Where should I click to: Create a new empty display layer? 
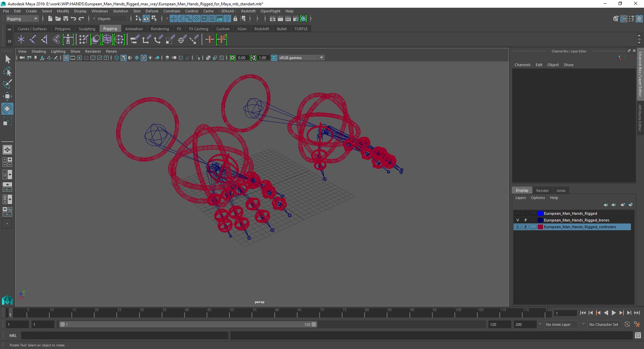point(623,204)
